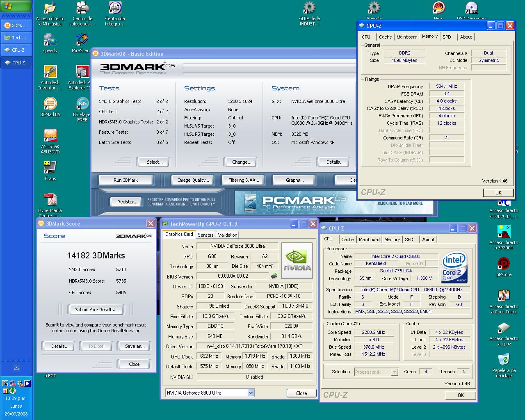The height and width of the screenshot is (420, 525).
Task: Click the Close button in 3DMark Score
Action: tap(134, 364)
